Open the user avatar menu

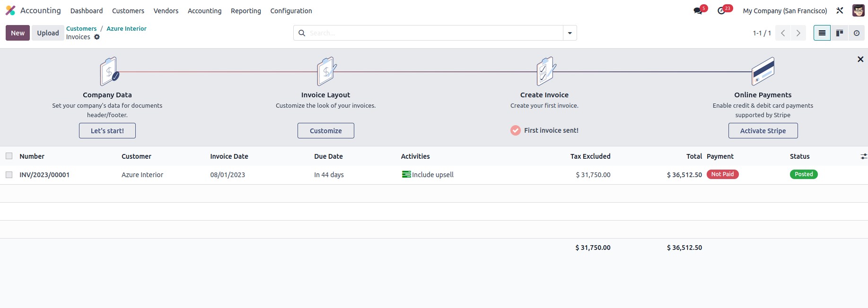pyautogui.click(x=858, y=10)
